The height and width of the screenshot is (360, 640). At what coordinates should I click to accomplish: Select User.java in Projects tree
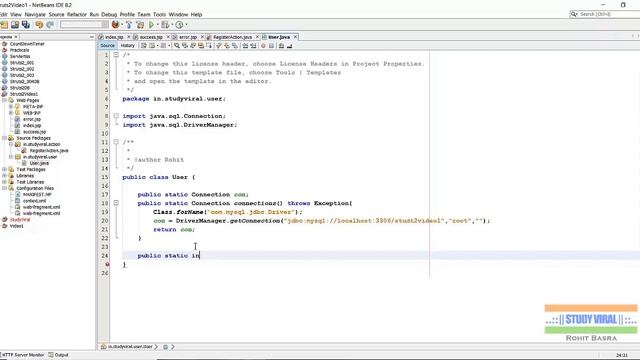39,163
